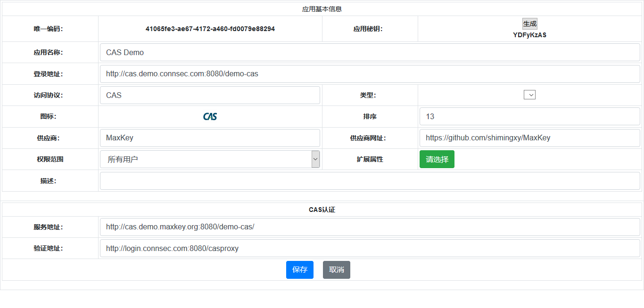Click into the 登录地址 URL field
Screen dimensions: 644x308
click(x=370, y=74)
